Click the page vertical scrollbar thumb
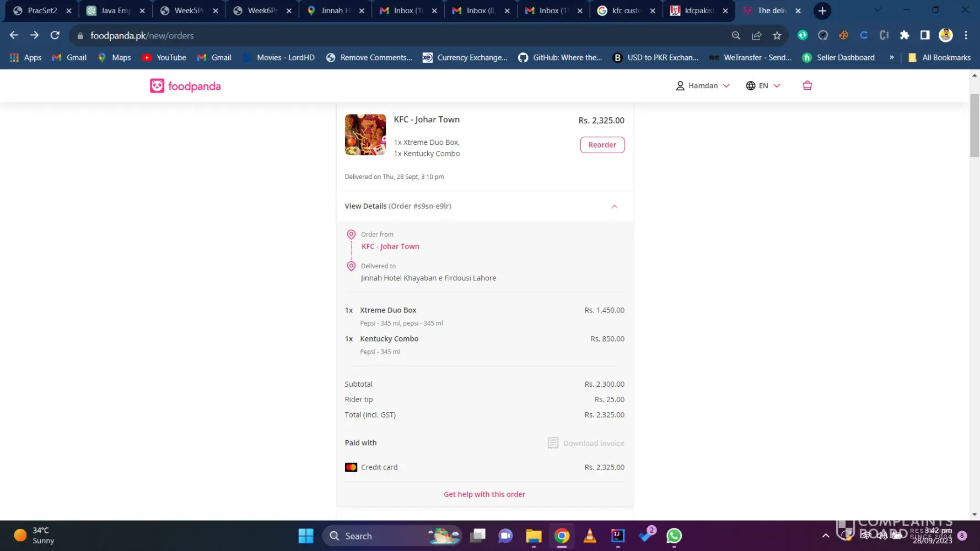Screen dimensions: 980x551 point(974,126)
